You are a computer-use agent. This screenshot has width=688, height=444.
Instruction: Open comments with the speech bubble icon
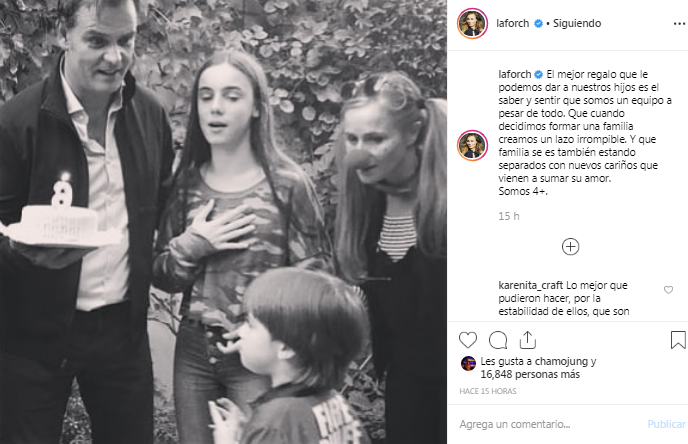tap(498, 338)
